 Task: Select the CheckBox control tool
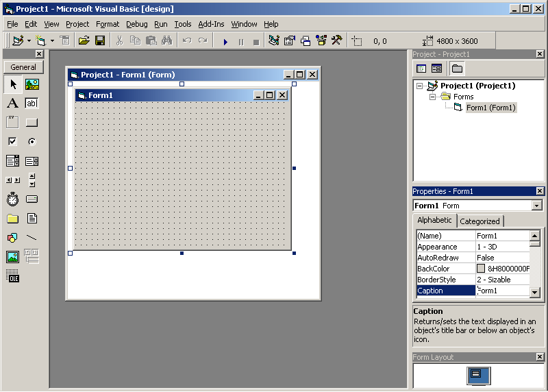click(12, 141)
